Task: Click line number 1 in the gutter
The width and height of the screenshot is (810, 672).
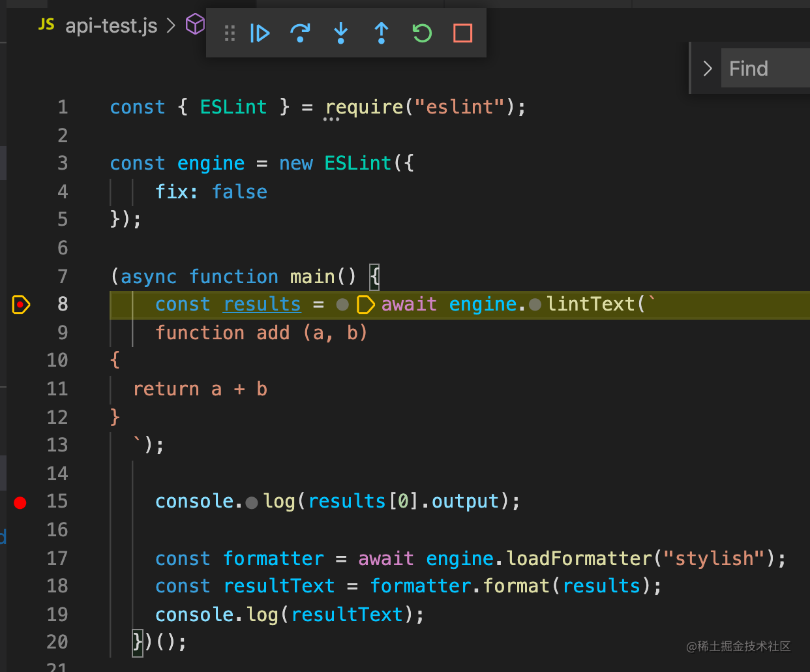Action: pyautogui.click(x=63, y=107)
